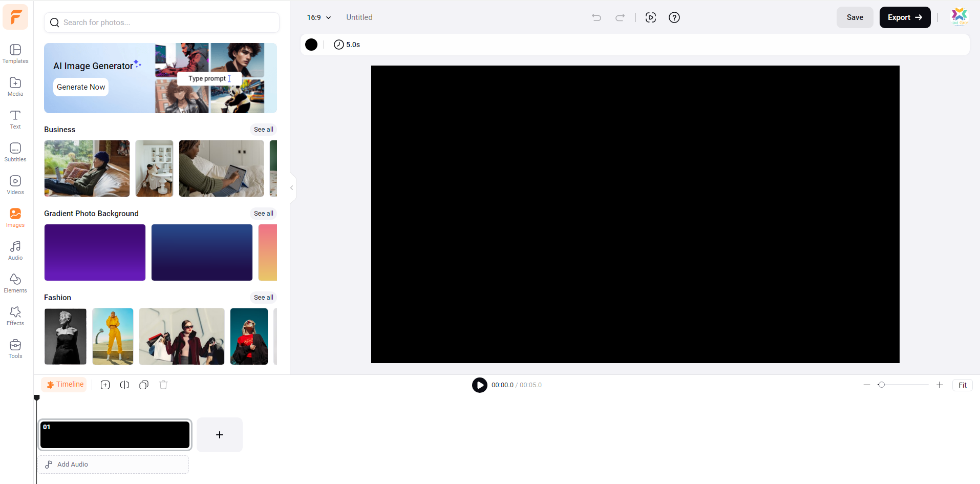Open the Subtitles panel from the sidebar
Viewport: 980px width, 484px height.
[15, 152]
